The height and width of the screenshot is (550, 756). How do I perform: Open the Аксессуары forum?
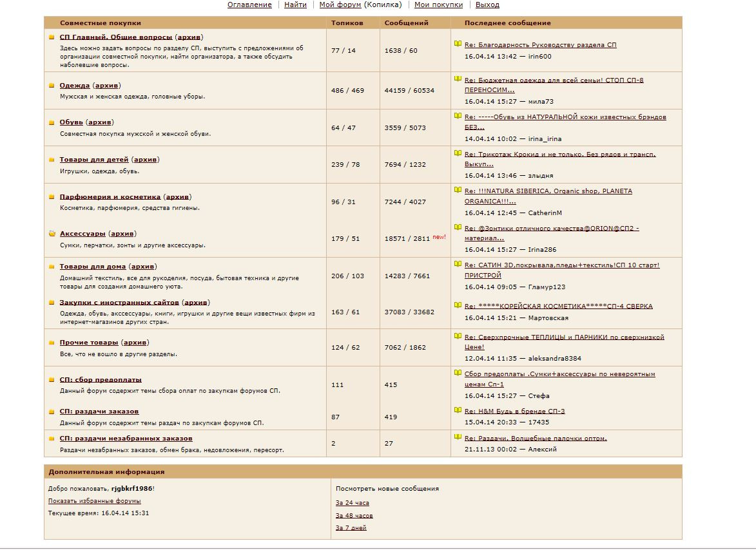pyautogui.click(x=82, y=234)
